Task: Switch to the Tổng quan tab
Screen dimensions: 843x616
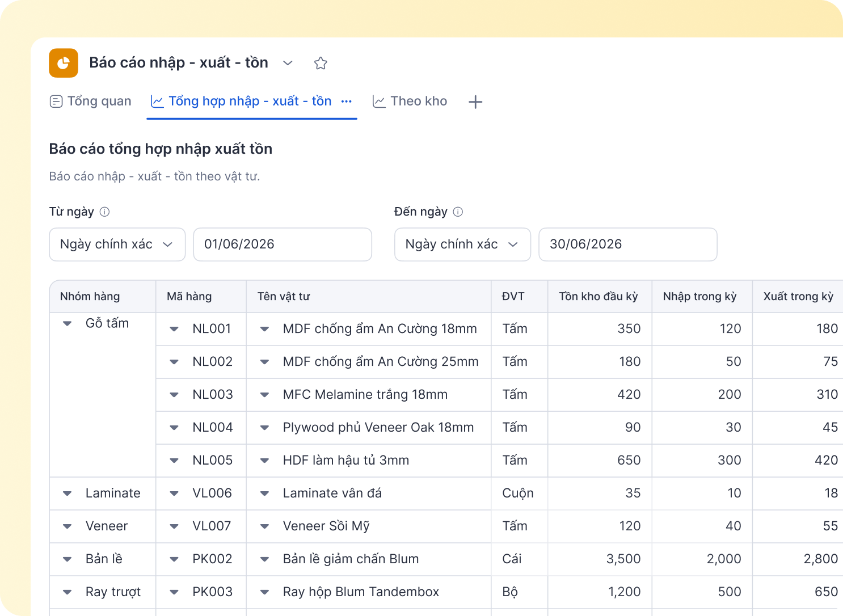Action: (91, 102)
